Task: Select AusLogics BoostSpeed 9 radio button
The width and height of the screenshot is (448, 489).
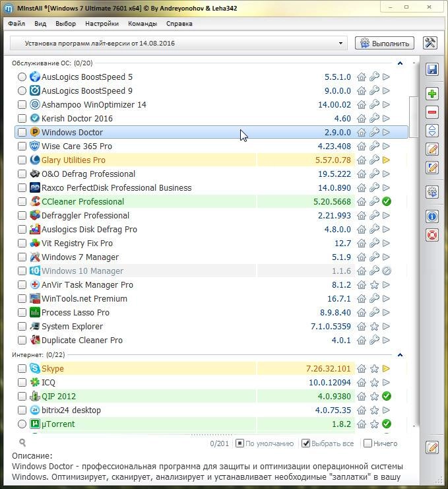Action: coord(22,91)
